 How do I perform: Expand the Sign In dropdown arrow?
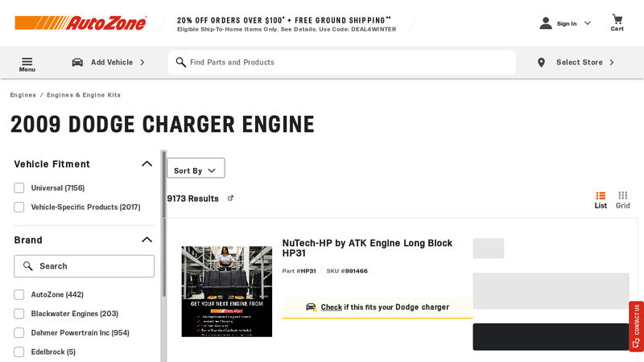coord(588,23)
